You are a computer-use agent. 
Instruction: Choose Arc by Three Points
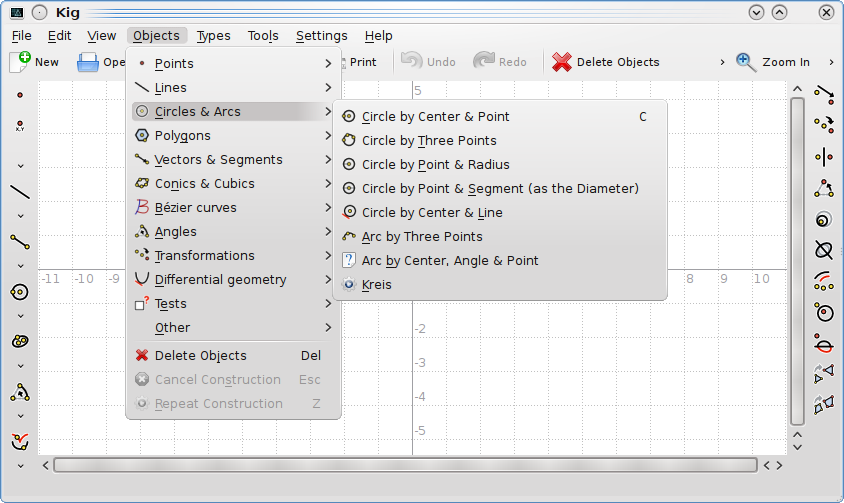click(500, 236)
